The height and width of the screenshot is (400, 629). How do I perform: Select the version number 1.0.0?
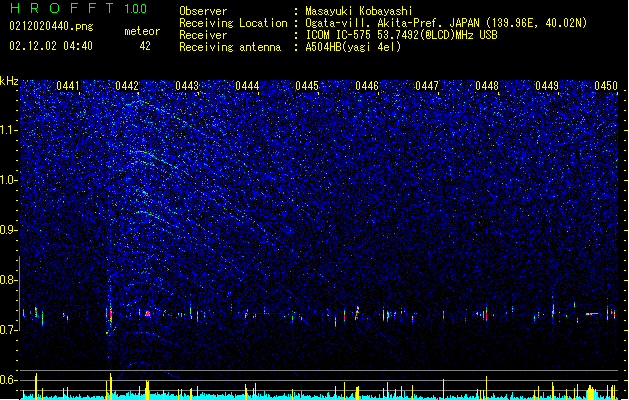[x=136, y=8]
